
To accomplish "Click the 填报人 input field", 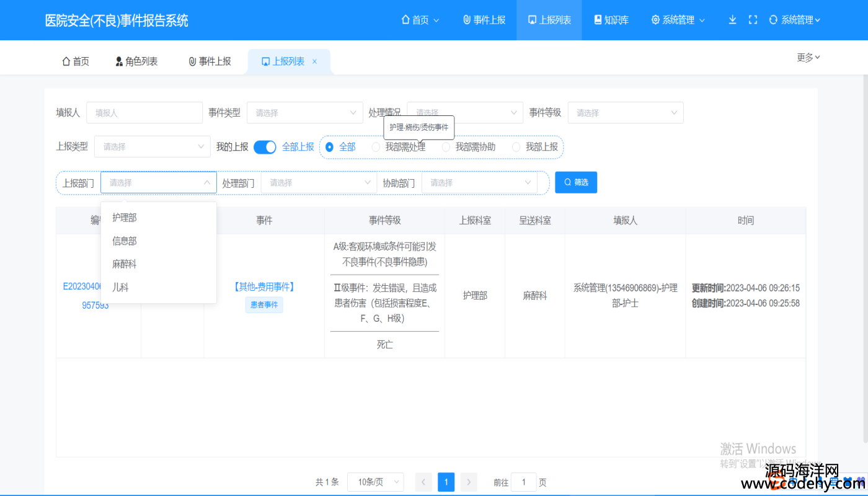I will (x=144, y=113).
